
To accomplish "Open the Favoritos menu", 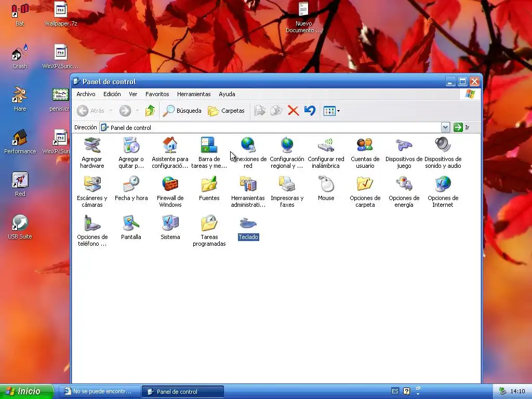I will tap(157, 94).
